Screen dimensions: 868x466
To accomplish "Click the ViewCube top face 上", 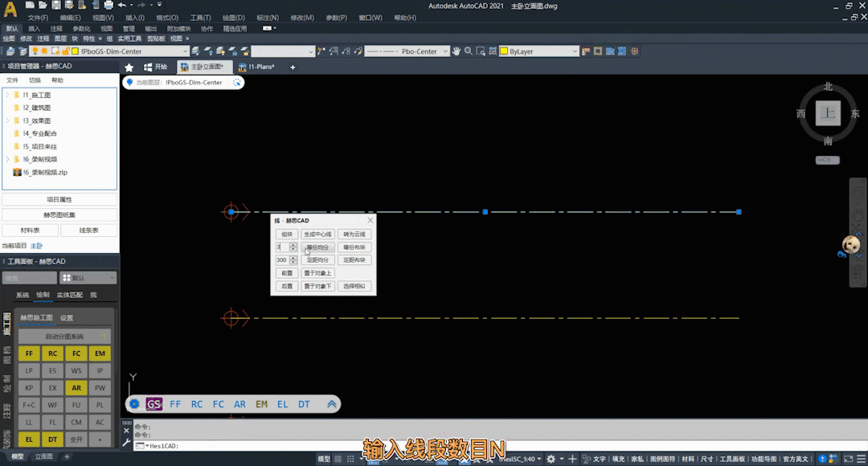I will click(x=828, y=113).
